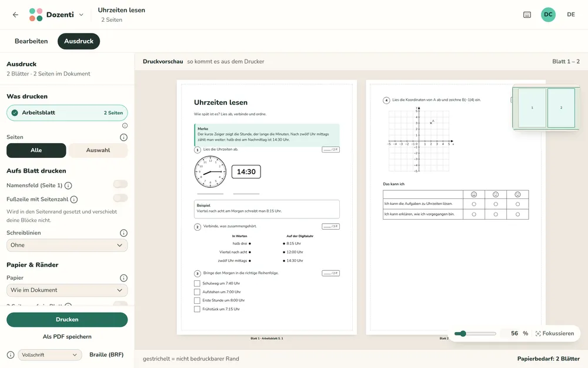Select the Arbeitsblatt print option
This screenshot has width=588, height=368.
tap(67, 112)
